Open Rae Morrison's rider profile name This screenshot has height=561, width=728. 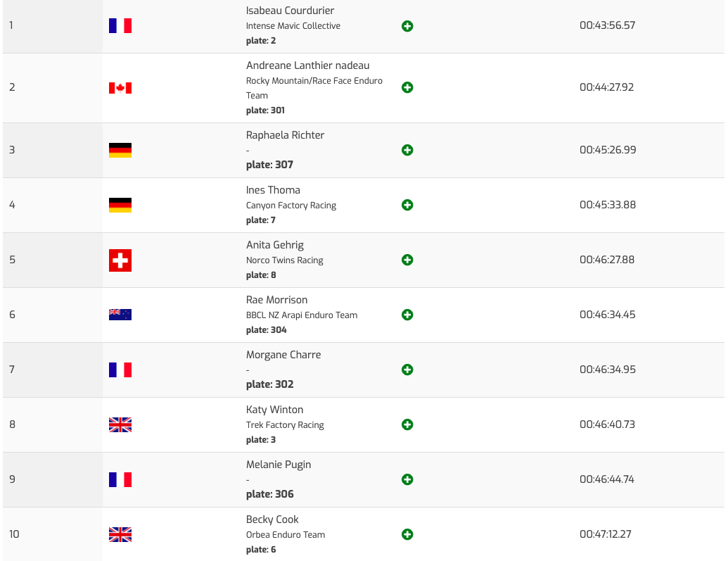tap(276, 300)
